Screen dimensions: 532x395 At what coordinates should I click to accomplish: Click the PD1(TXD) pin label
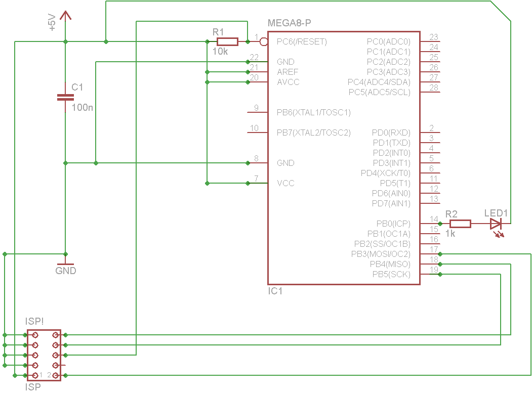click(392, 143)
